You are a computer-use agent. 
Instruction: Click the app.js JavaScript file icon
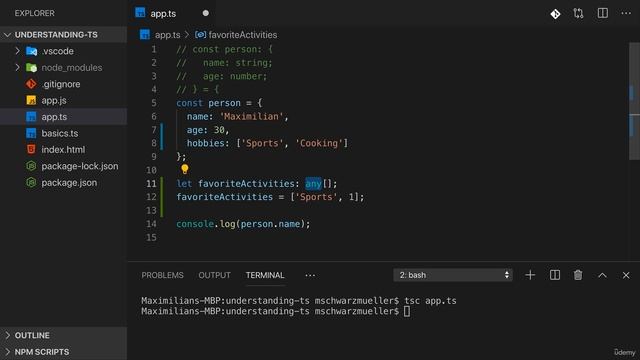coord(31,100)
